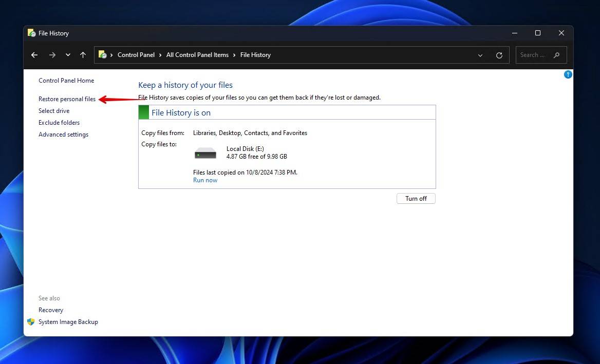Click the All Control Panel Items breadcrumb
This screenshot has height=364, width=600.
coord(197,54)
